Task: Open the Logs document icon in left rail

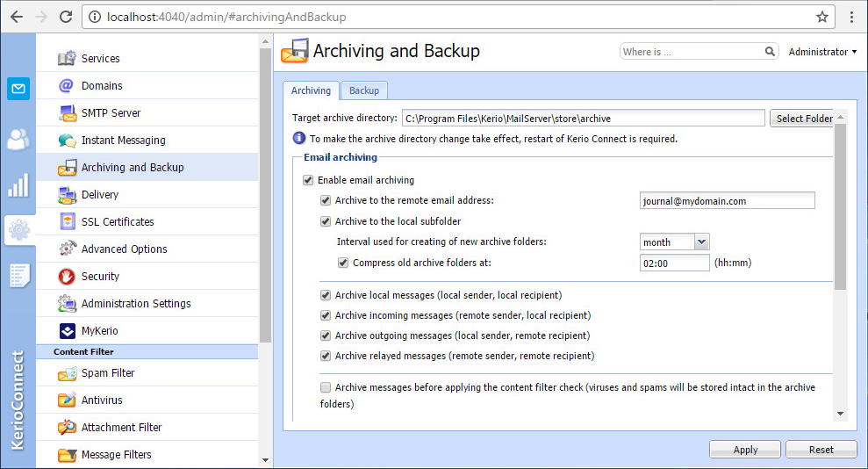Action: tap(18, 275)
